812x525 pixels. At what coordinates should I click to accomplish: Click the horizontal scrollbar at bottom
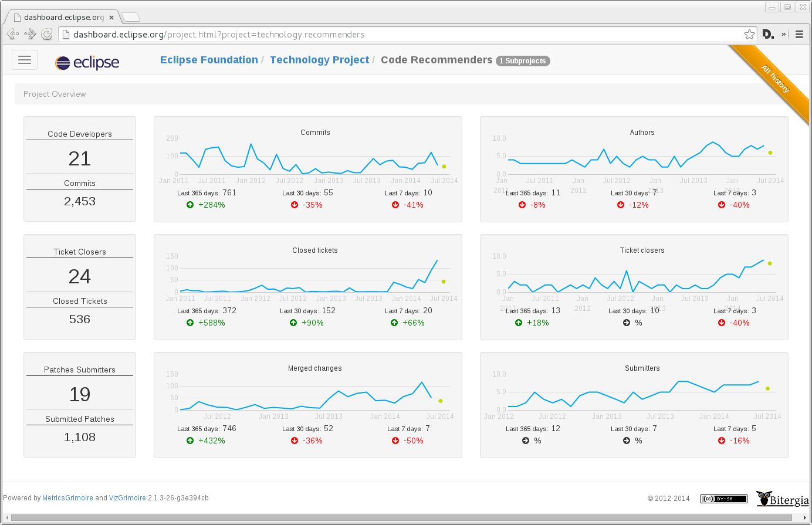pyautogui.click(x=406, y=518)
